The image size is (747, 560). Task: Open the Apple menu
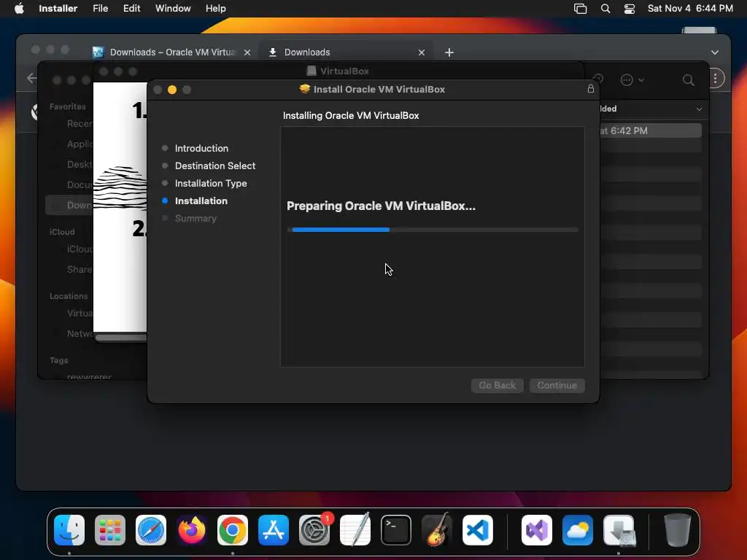click(19, 9)
